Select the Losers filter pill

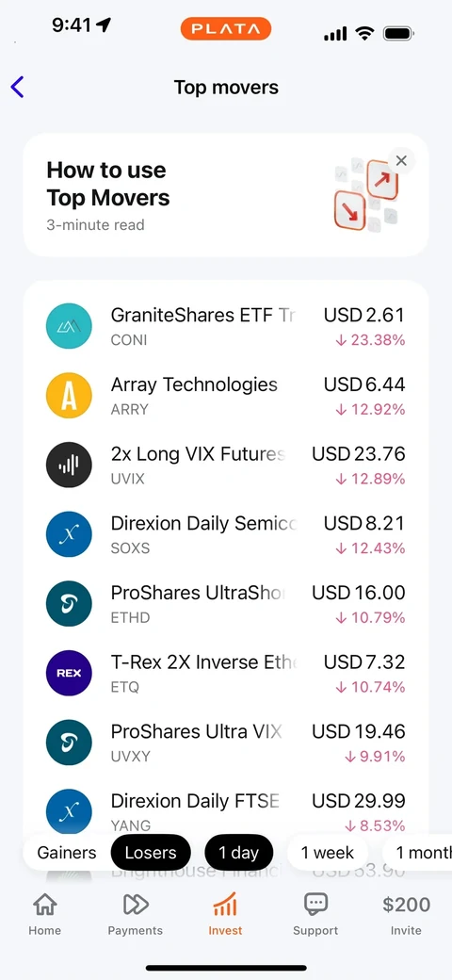click(x=151, y=853)
